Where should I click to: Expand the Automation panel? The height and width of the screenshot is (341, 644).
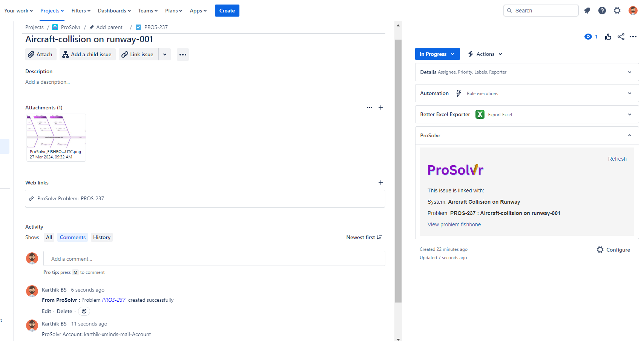pos(527,93)
